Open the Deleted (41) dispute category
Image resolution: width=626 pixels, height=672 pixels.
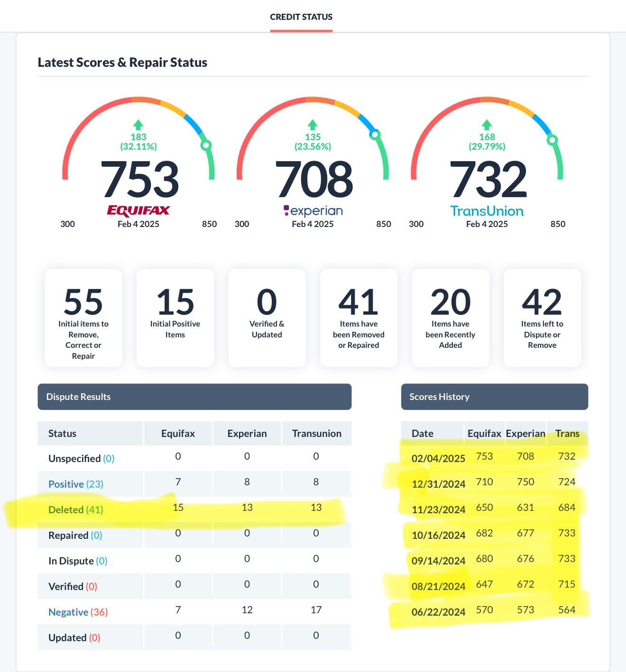point(75,509)
